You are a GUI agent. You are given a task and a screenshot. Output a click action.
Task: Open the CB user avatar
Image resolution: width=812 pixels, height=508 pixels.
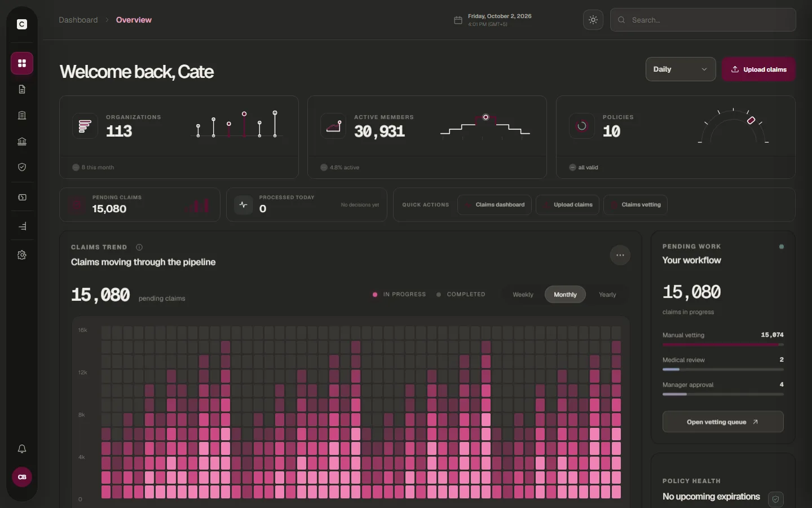pos(22,477)
